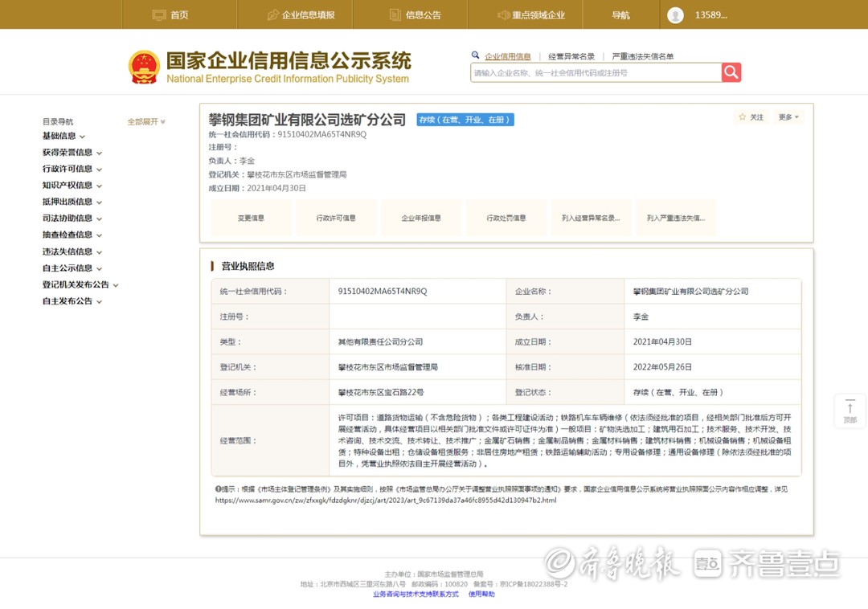Image resolution: width=868 pixels, height=609 pixels.
Task: Open the 更多 dropdown
Action: (788, 117)
